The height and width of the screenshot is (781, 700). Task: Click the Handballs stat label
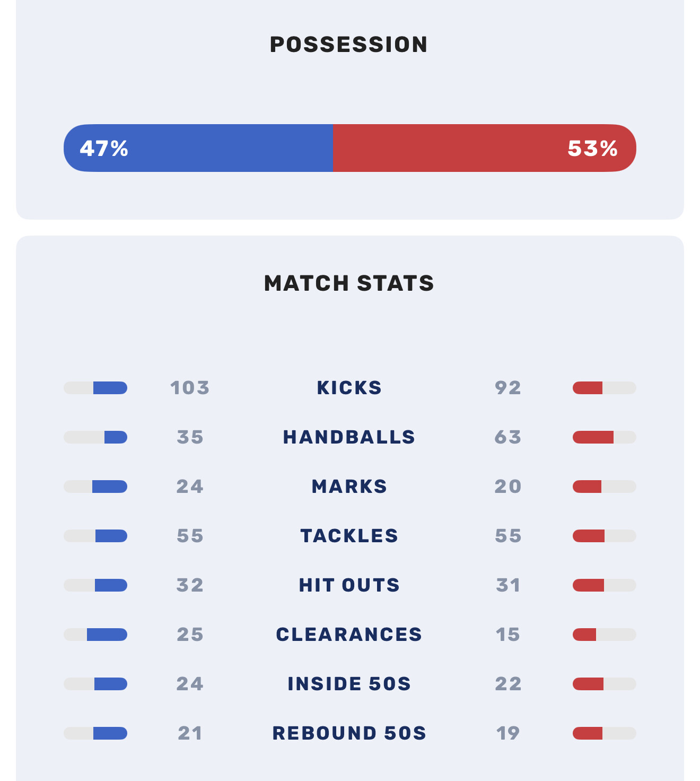(x=349, y=437)
